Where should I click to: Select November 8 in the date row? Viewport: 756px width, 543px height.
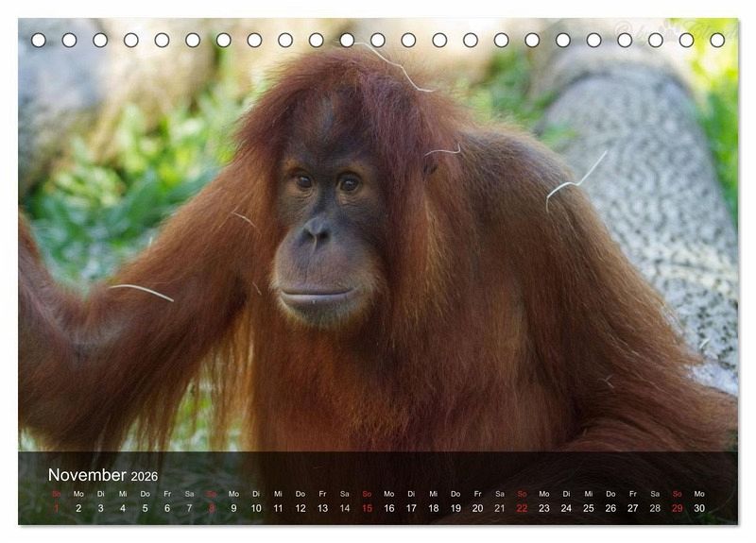pyautogui.click(x=212, y=508)
